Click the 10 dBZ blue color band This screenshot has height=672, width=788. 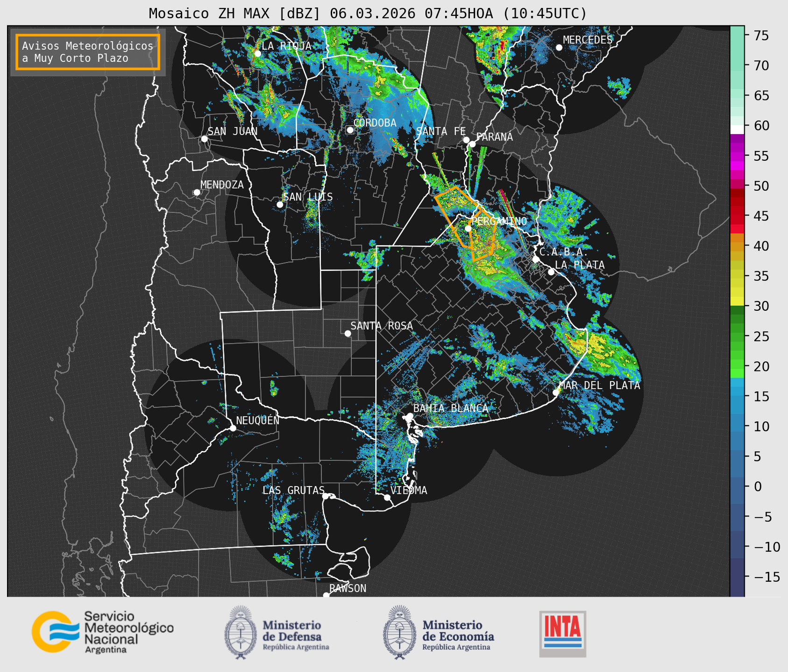[737, 426]
